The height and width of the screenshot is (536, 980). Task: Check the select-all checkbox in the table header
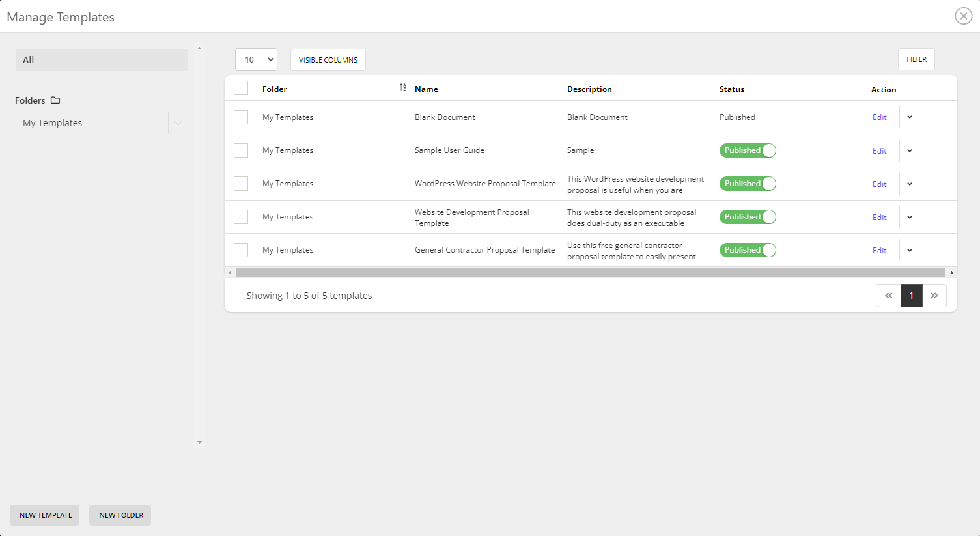pos(240,87)
